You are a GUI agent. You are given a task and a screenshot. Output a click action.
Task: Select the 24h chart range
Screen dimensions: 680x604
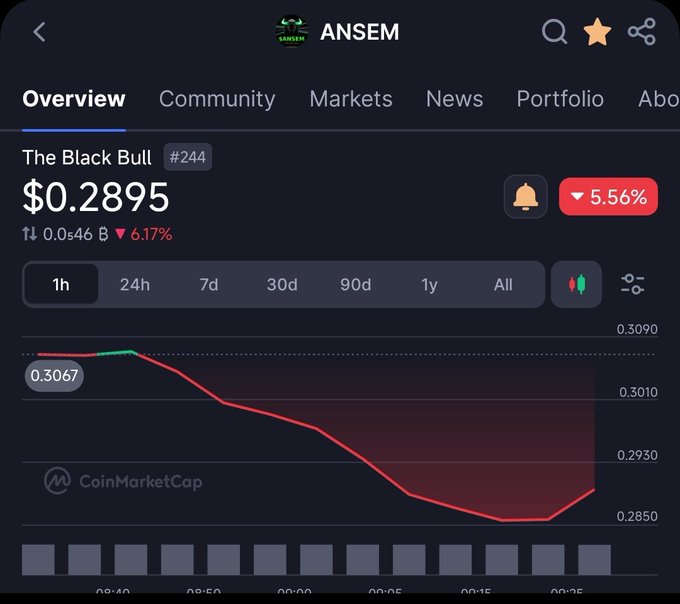click(135, 284)
